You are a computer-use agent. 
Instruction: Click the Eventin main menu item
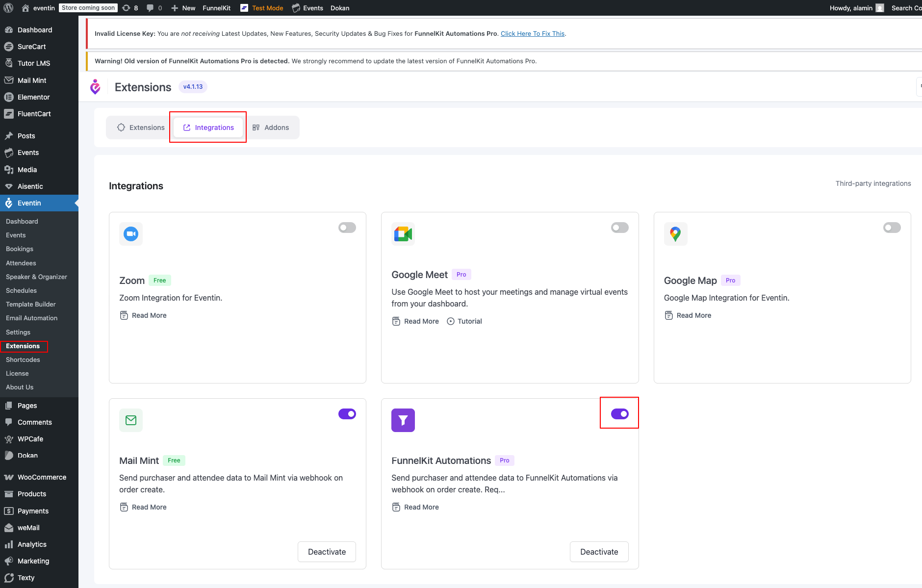39,203
